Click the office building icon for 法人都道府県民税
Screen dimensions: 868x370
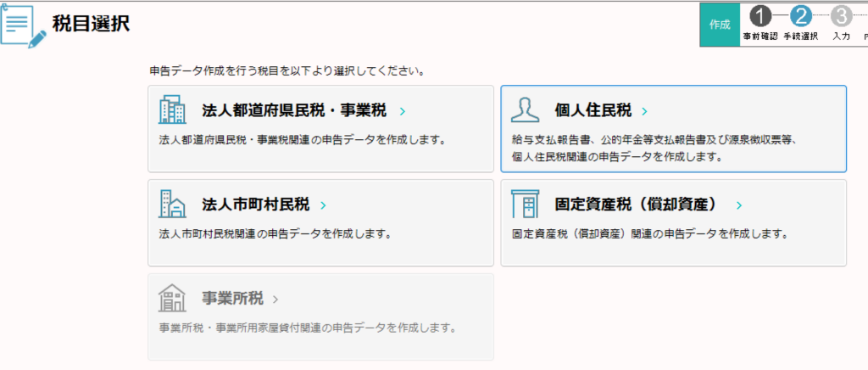[172, 110]
